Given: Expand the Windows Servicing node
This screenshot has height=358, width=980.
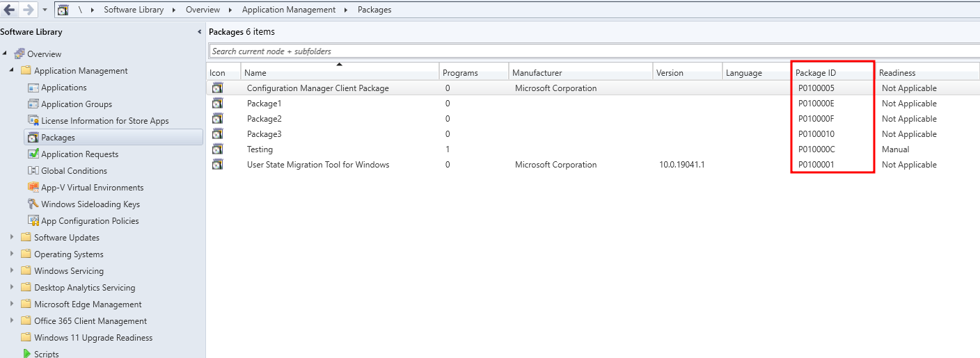Looking at the screenshot, I should (x=12, y=270).
